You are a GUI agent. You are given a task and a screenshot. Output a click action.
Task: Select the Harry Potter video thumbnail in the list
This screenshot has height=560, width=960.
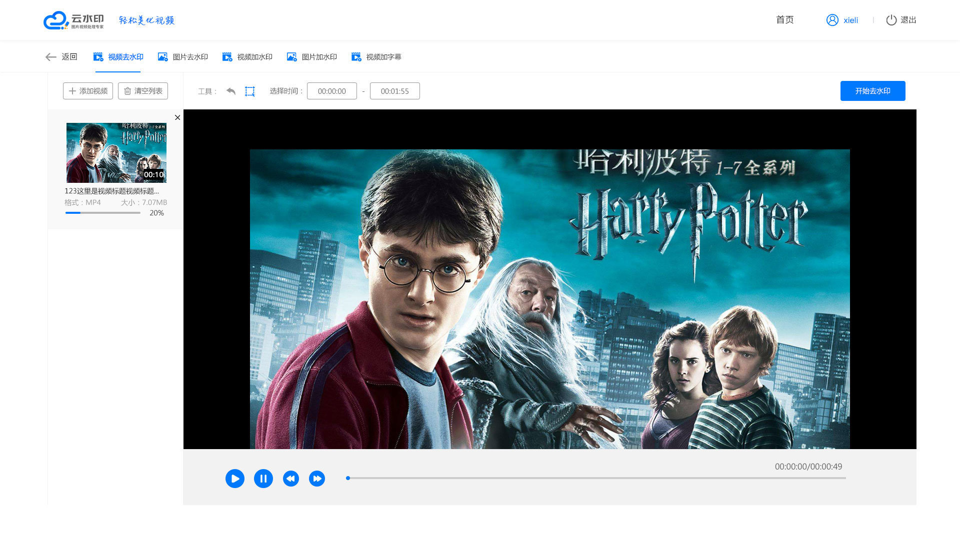pyautogui.click(x=116, y=153)
